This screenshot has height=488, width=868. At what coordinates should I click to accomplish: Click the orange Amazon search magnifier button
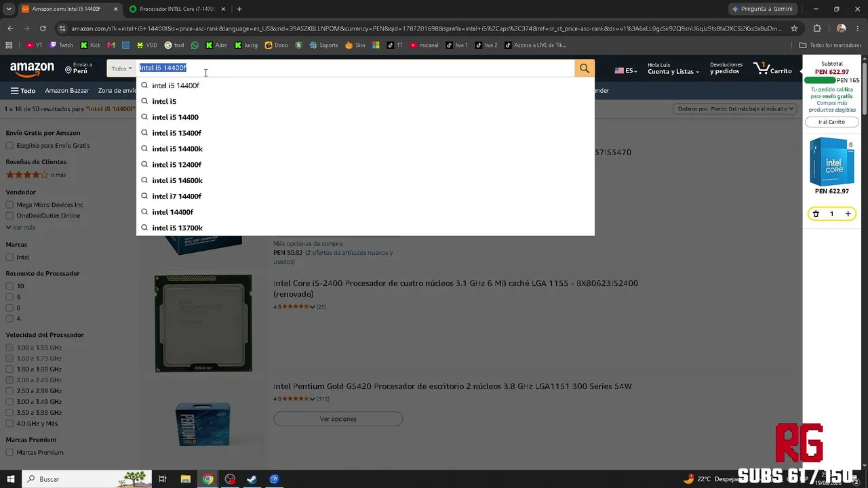click(x=585, y=68)
